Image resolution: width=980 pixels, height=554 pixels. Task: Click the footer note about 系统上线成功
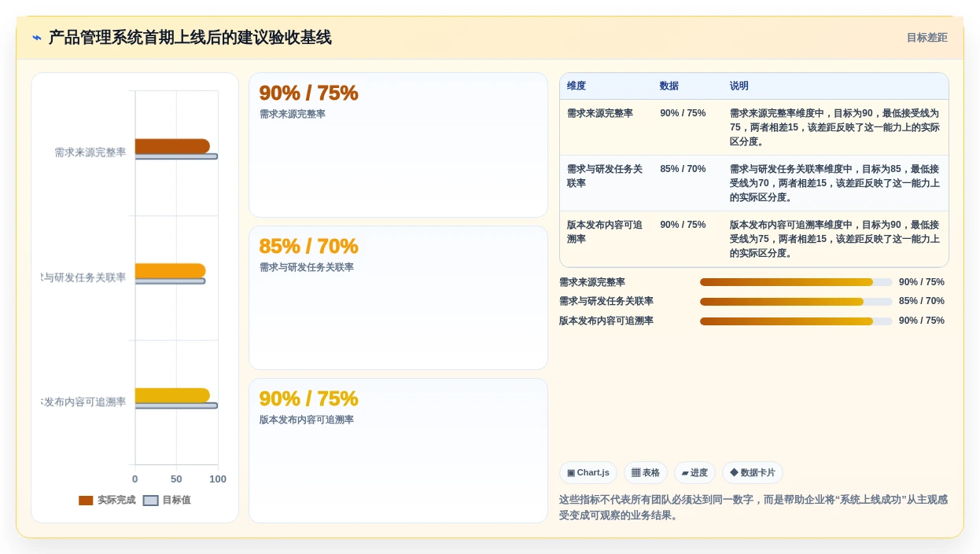[753, 508]
